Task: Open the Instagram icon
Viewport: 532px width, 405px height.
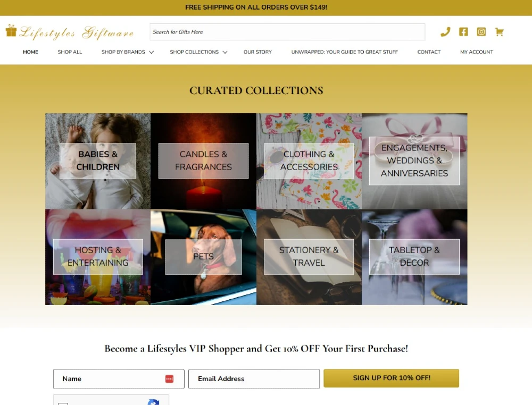Action: click(481, 32)
